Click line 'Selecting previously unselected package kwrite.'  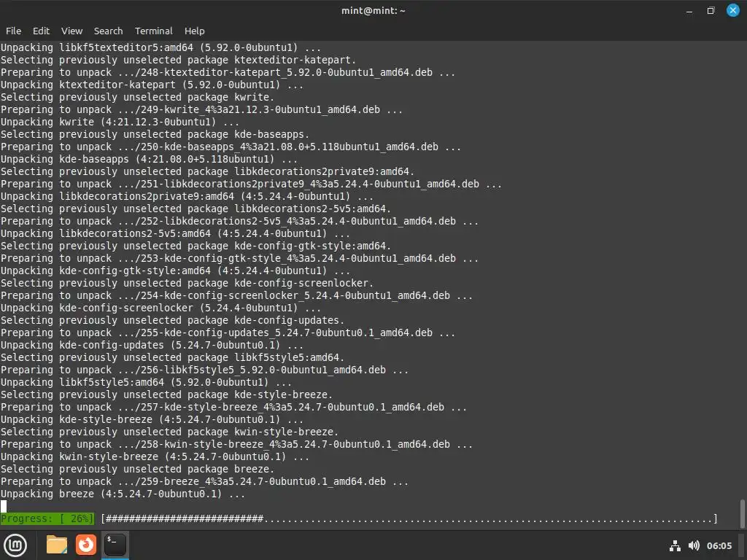(137, 97)
